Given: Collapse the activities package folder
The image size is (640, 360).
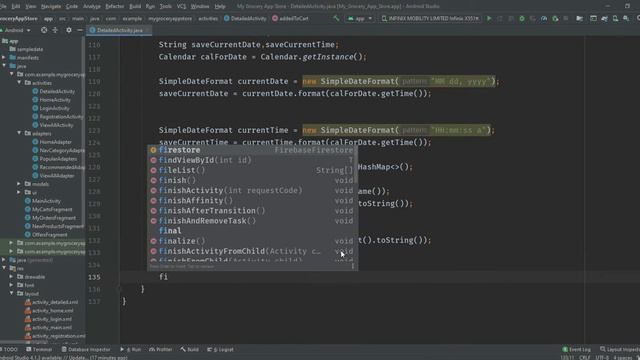Looking at the screenshot, I should point(19,83).
